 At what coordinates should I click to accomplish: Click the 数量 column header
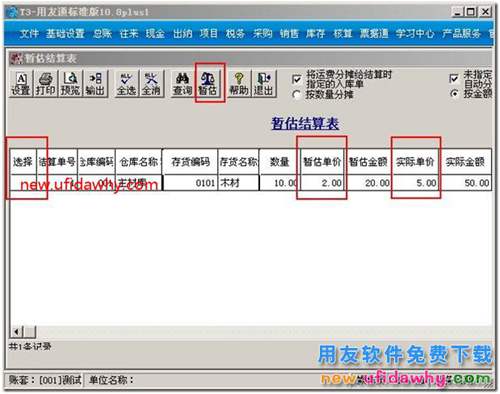(279, 162)
